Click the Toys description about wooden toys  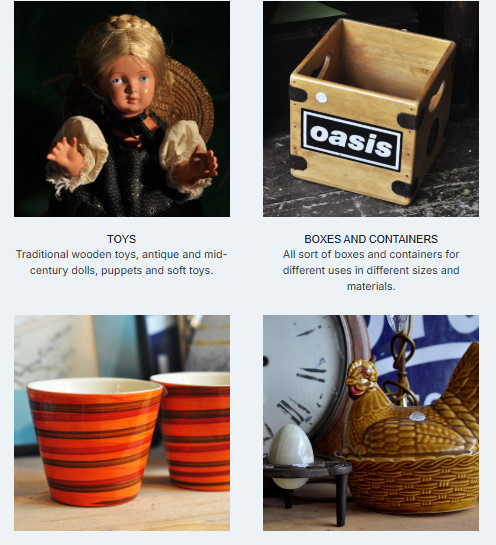click(x=121, y=262)
